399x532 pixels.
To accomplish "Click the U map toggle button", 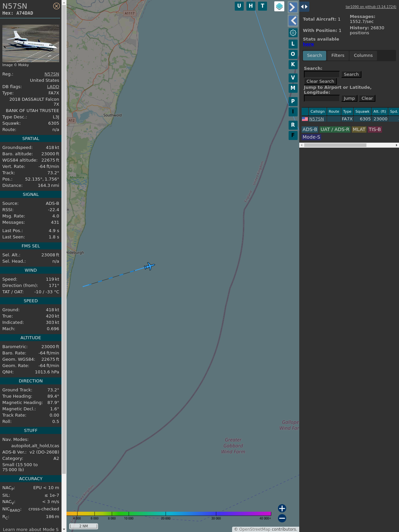I will click(239, 6).
